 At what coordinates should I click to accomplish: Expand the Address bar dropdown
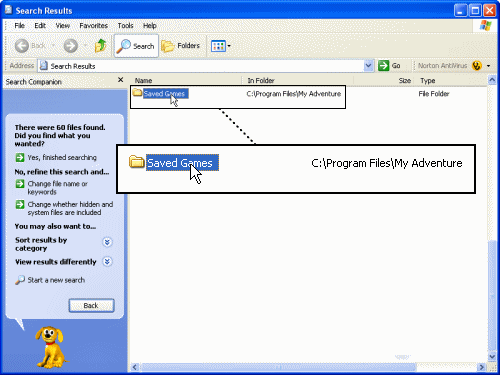click(x=368, y=65)
